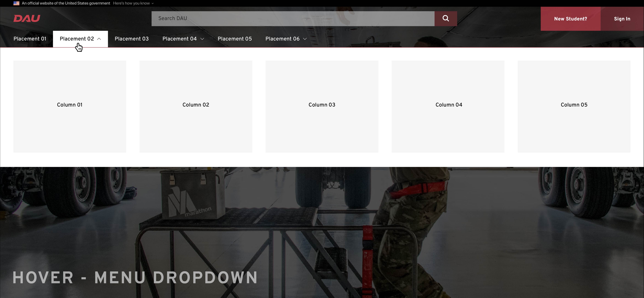Collapse the Placement 02 dropdown menu
Screen dimensions: 644x298
(80, 39)
